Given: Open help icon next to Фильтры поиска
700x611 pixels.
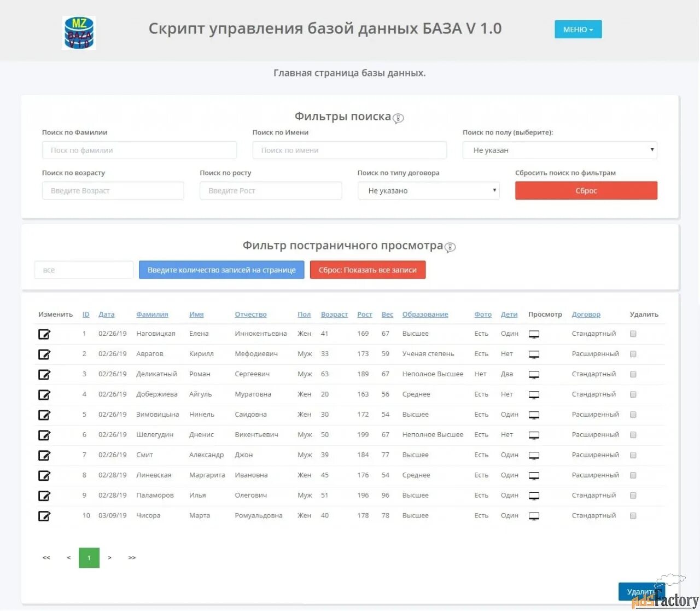Looking at the screenshot, I should pyautogui.click(x=399, y=118).
